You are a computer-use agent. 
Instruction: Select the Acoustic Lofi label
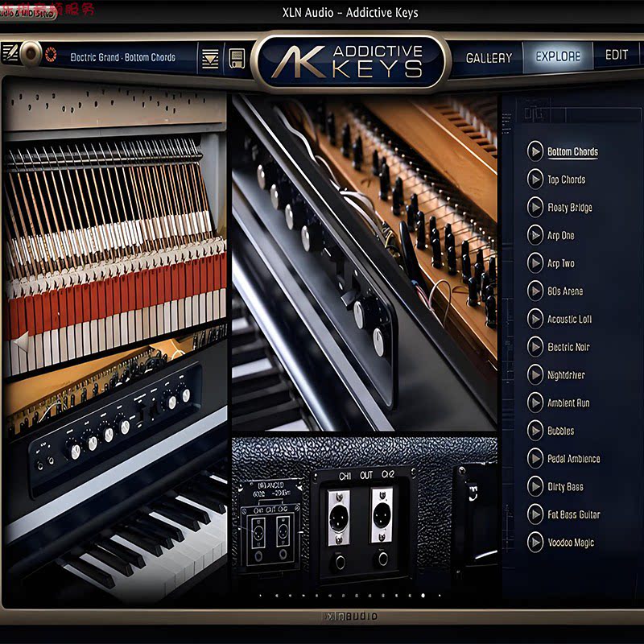[x=569, y=319]
